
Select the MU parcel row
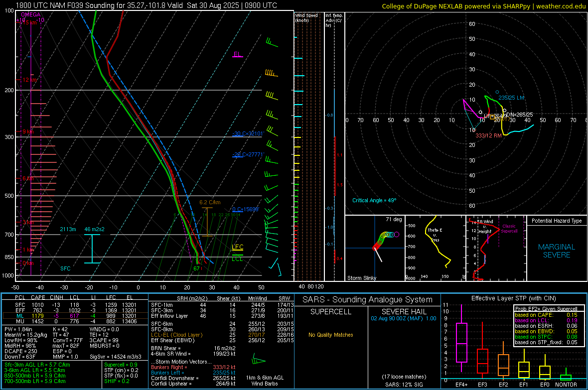click(75, 321)
